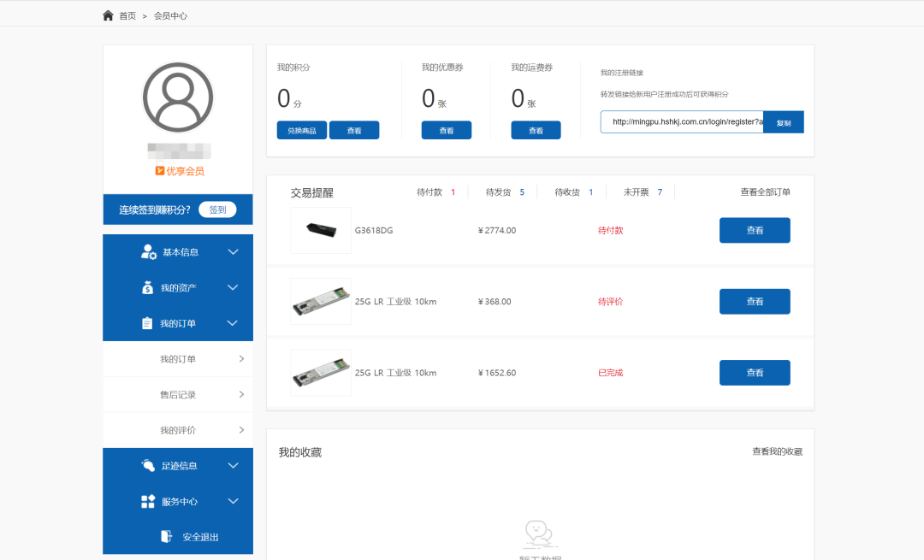Image resolution: width=924 pixels, height=560 pixels.
Task: Click the 会员中心 breadcrumb text
Action: click(170, 16)
